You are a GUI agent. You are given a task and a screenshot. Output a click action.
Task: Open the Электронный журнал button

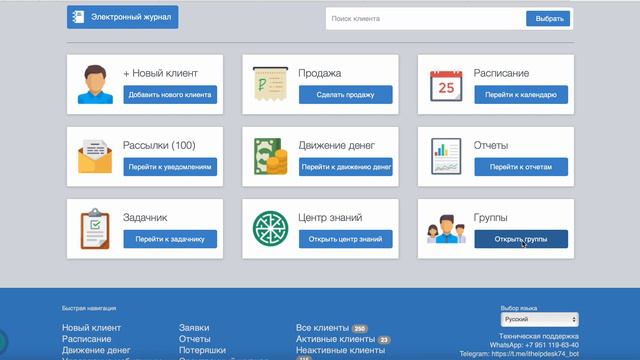pyautogui.click(x=122, y=17)
